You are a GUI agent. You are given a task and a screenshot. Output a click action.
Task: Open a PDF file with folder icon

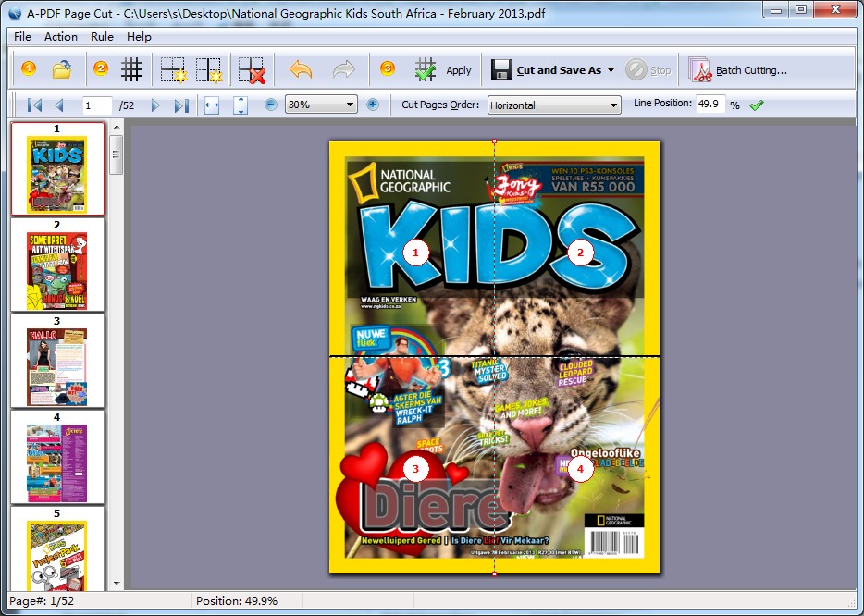pos(62,69)
